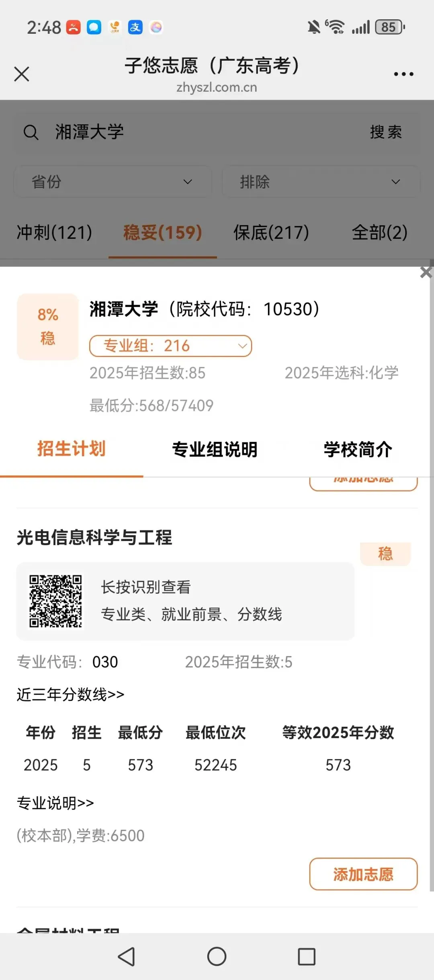Long-press area QR code image for 光电信息科学与工程
434x980 pixels.
[x=55, y=601]
